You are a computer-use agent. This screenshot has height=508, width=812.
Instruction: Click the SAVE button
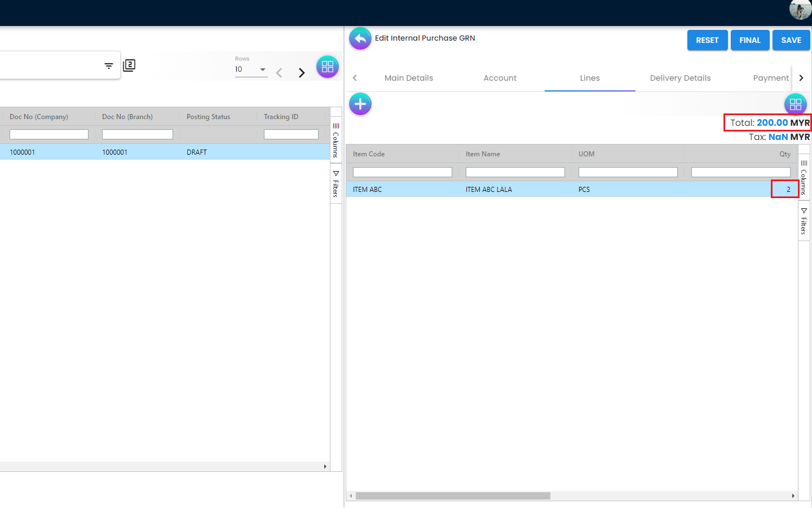(791, 40)
